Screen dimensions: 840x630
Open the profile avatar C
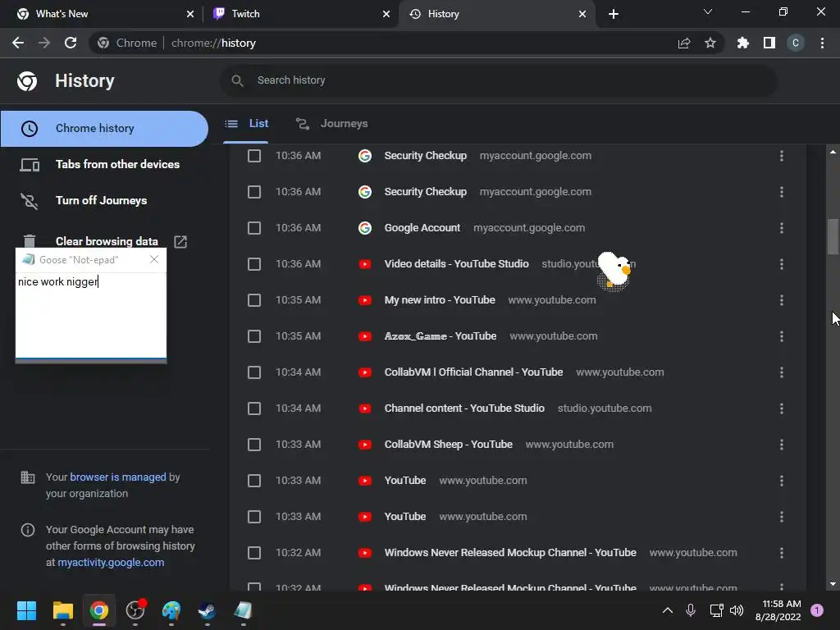coord(796,43)
